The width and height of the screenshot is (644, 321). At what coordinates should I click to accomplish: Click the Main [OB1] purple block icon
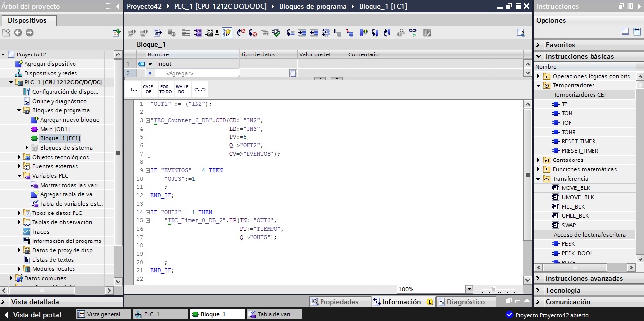pyautogui.click(x=35, y=129)
